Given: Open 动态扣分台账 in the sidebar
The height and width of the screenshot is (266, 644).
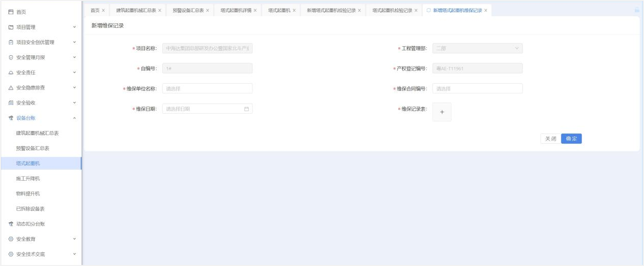Looking at the screenshot, I should pos(34,224).
